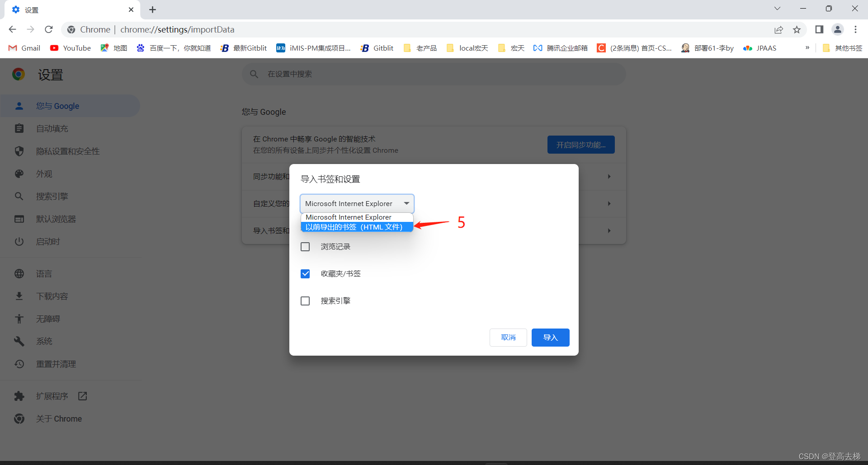Select 关于 Chrome in sidebar
This screenshot has height=465, width=868.
tap(70, 418)
